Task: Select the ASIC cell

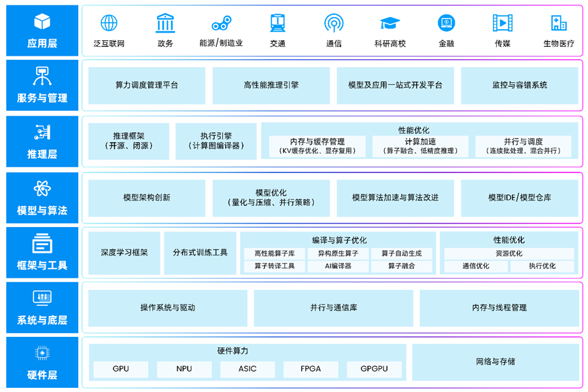Action: coord(247,369)
